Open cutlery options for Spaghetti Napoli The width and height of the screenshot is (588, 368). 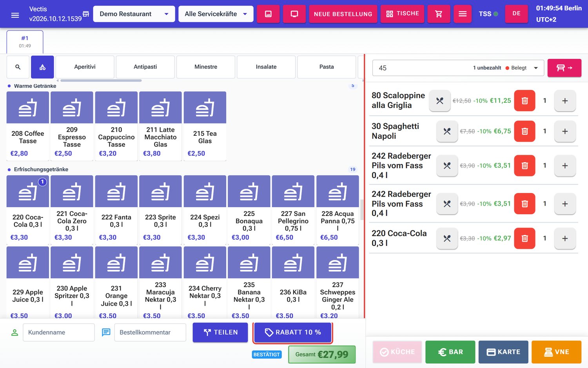click(x=447, y=131)
